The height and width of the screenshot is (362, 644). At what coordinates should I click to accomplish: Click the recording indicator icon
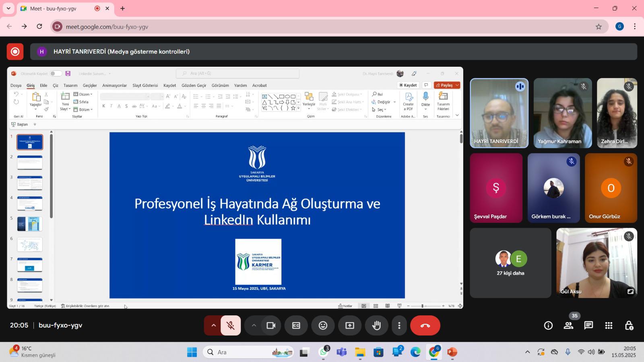pos(15,51)
